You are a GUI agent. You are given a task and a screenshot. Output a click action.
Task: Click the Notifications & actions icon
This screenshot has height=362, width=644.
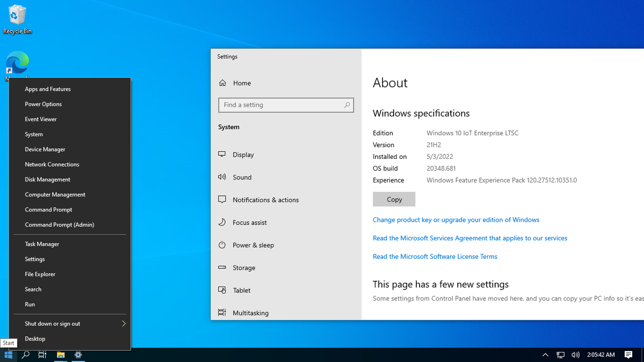click(222, 200)
